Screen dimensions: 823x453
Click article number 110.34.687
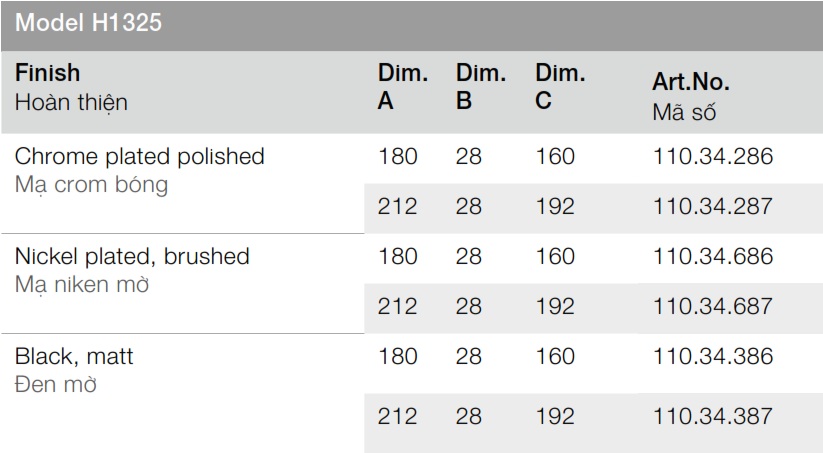[713, 306]
